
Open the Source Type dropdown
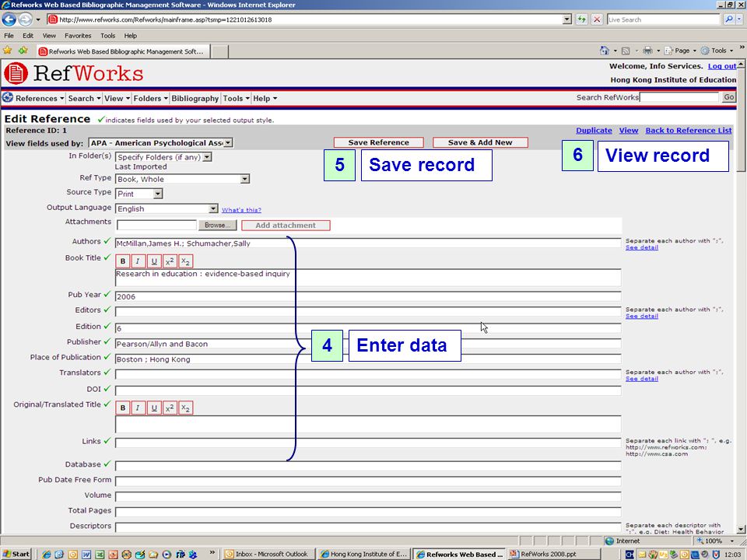tap(158, 194)
